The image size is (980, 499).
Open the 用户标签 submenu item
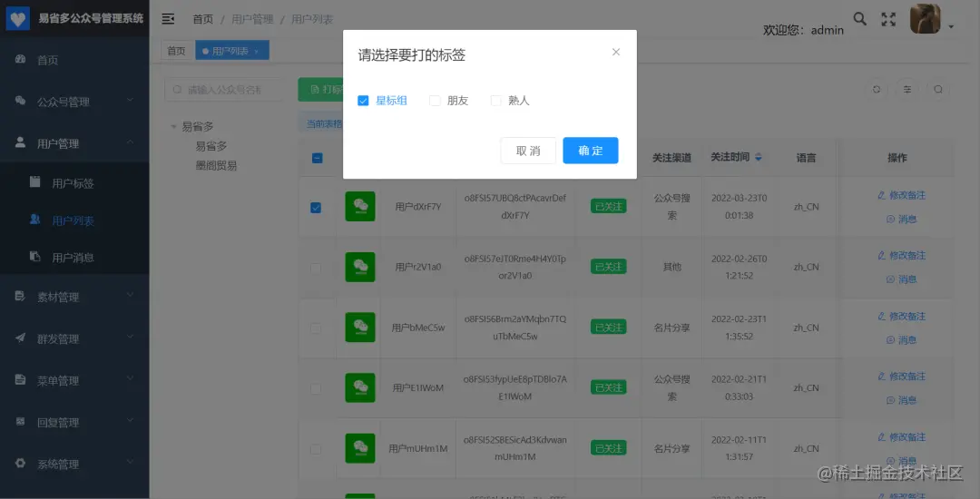point(74,183)
